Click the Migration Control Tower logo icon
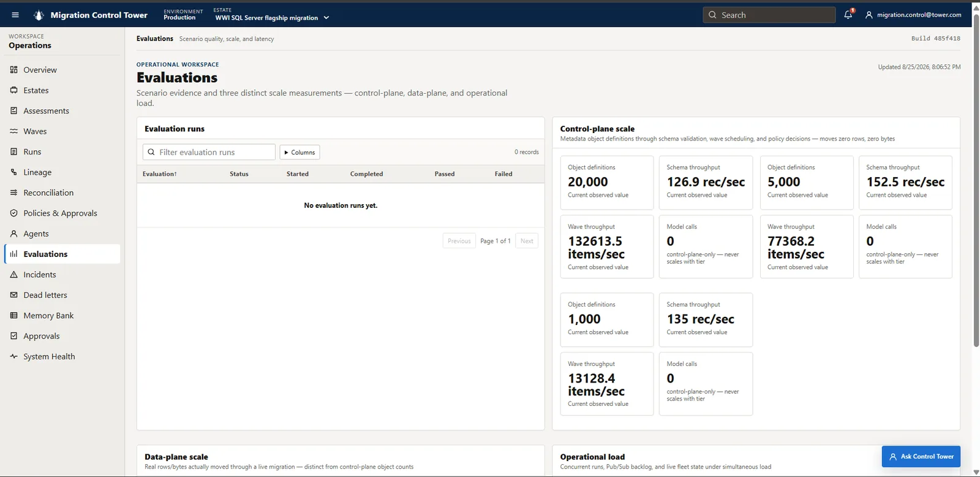The height and width of the screenshot is (477, 980). click(x=39, y=15)
